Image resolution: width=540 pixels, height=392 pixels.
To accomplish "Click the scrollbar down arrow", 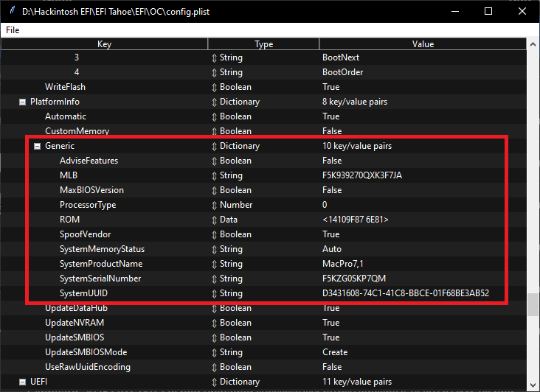I will [533, 385].
